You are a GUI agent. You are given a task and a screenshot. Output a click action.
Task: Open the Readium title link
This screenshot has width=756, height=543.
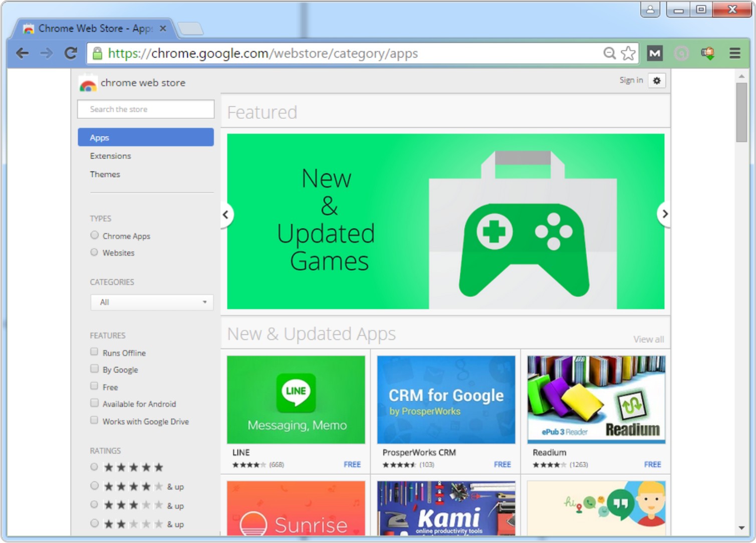coord(550,452)
